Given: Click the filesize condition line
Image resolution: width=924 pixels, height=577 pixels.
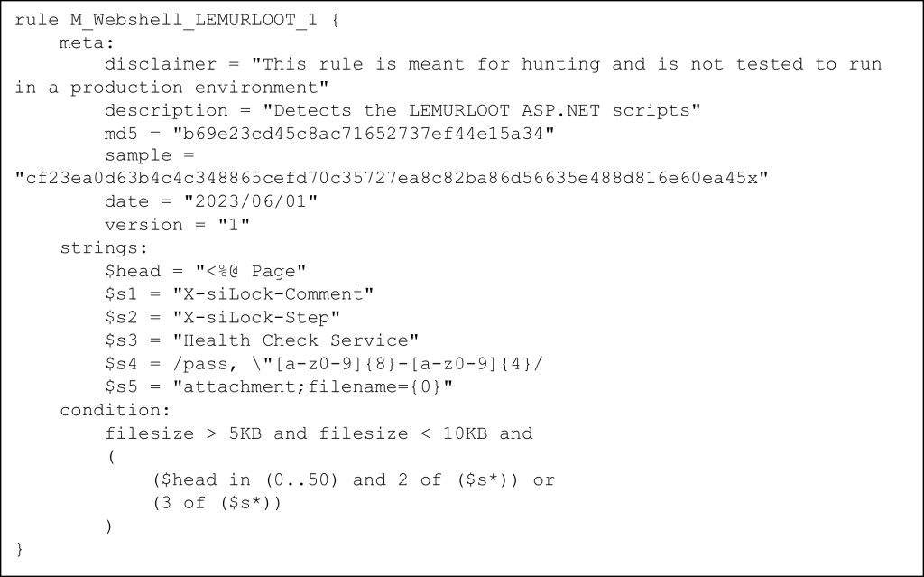Looking at the screenshot, I should pyautogui.click(x=319, y=433).
